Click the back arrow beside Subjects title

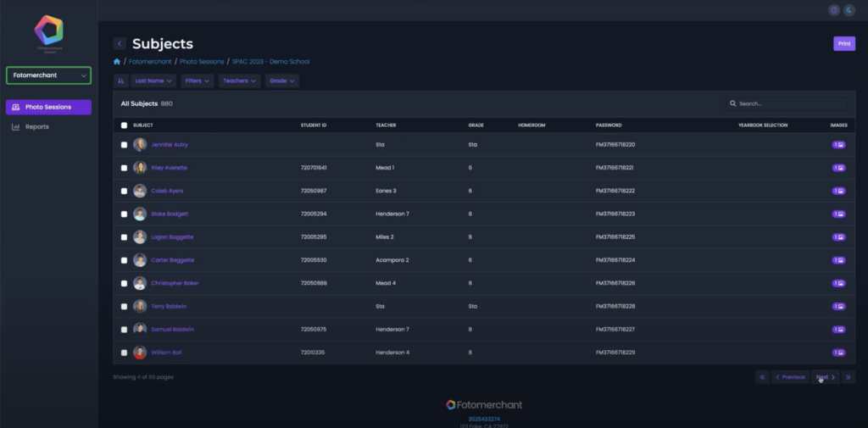tap(120, 44)
